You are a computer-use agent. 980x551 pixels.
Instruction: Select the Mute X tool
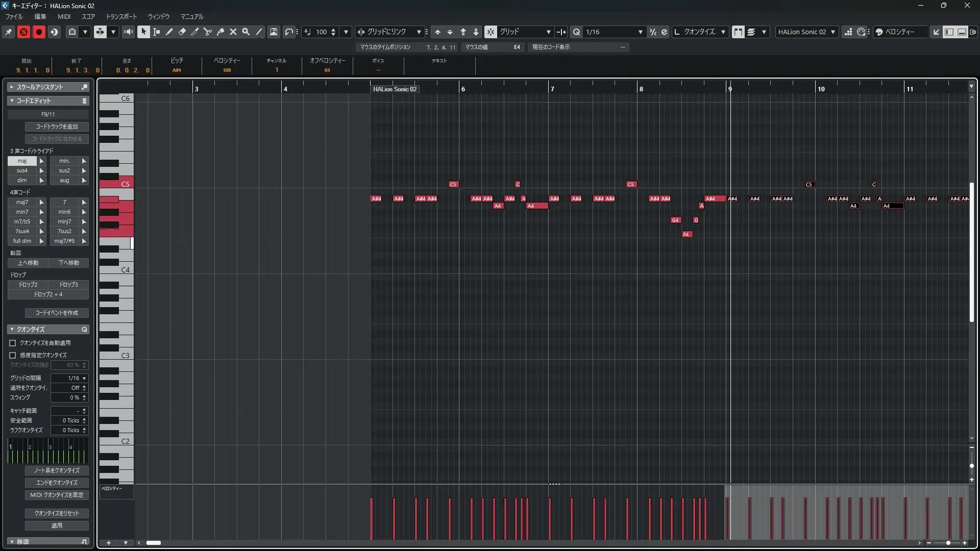(233, 32)
